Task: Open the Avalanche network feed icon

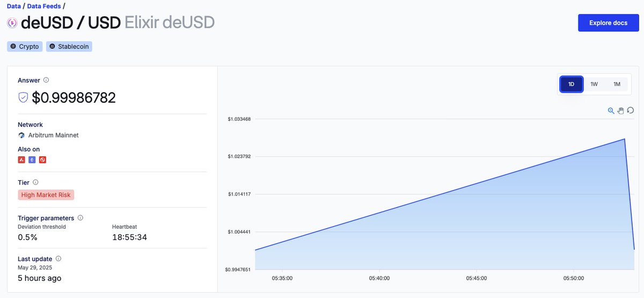Action: (x=21, y=159)
